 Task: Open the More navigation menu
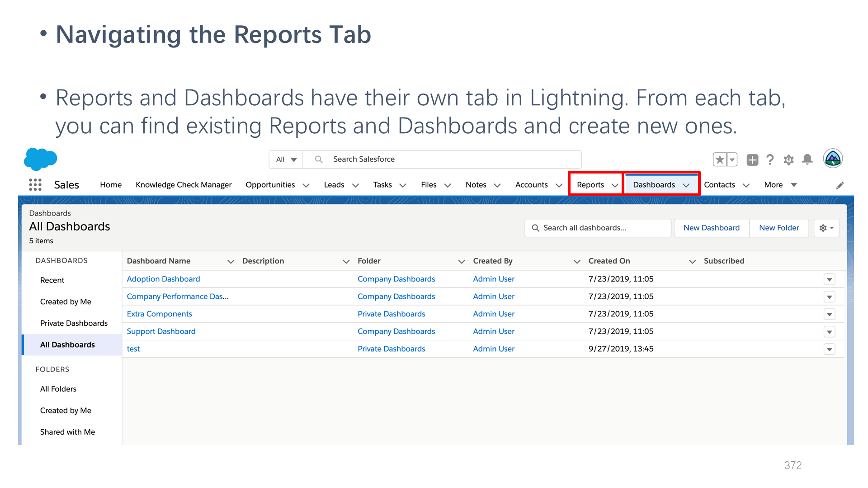[x=780, y=185]
